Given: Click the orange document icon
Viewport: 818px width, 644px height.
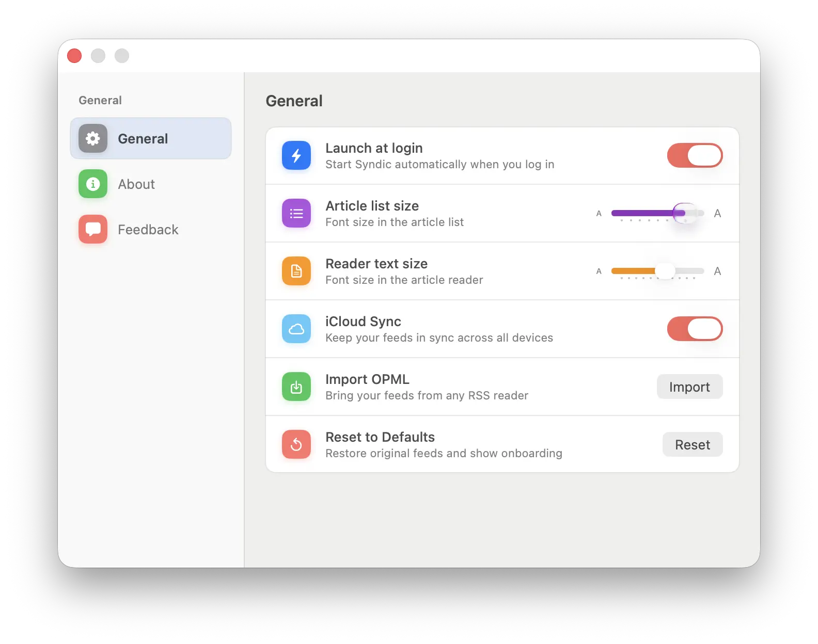Looking at the screenshot, I should click(296, 271).
